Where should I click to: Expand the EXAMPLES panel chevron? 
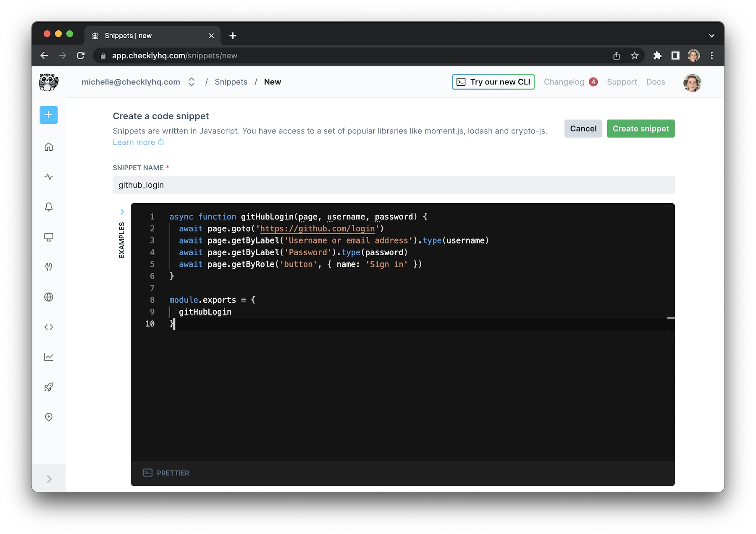[122, 212]
